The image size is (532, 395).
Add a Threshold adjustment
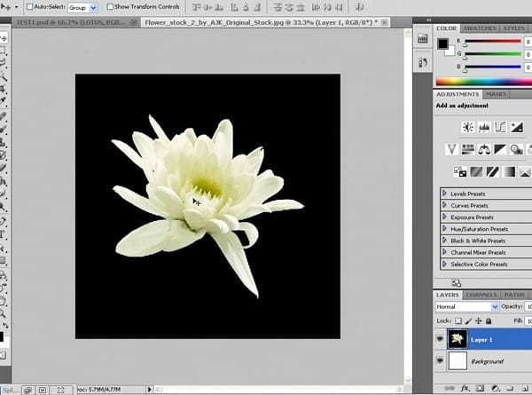pos(492,171)
